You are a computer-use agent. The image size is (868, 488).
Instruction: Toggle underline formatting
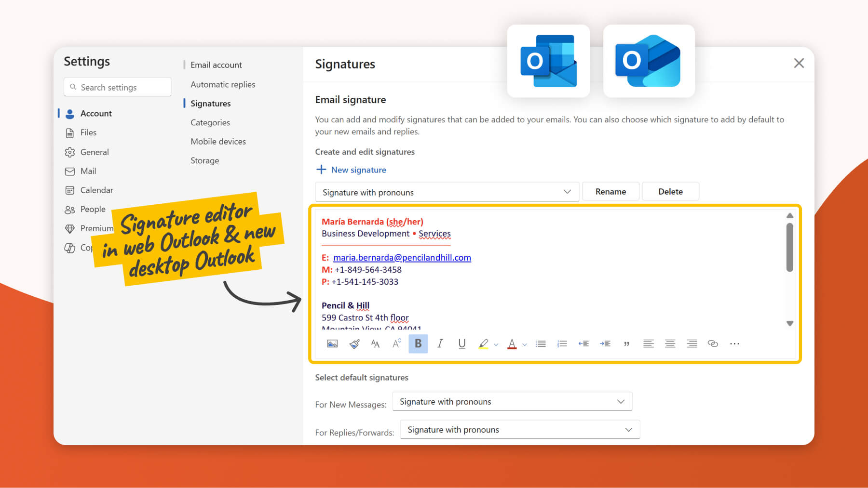[x=462, y=343]
